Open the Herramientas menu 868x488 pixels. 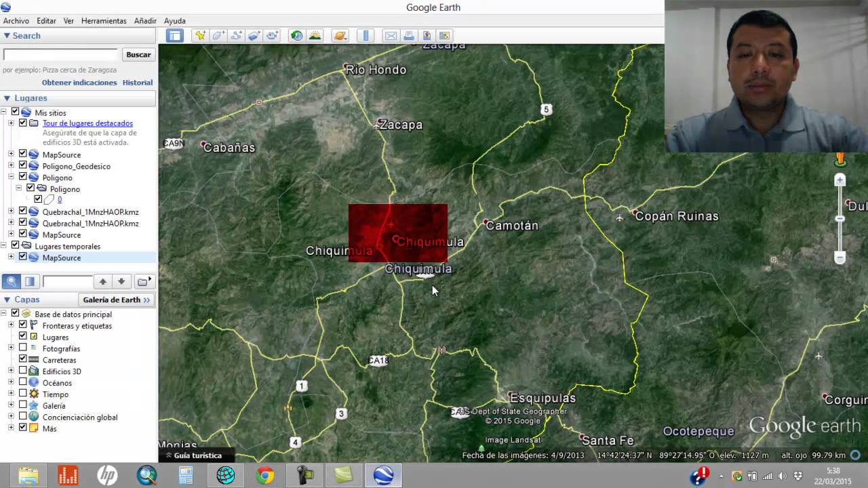tap(104, 21)
